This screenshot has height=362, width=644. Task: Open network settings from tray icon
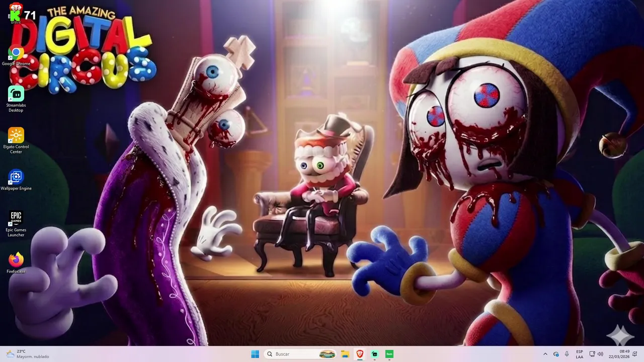(x=592, y=354)
